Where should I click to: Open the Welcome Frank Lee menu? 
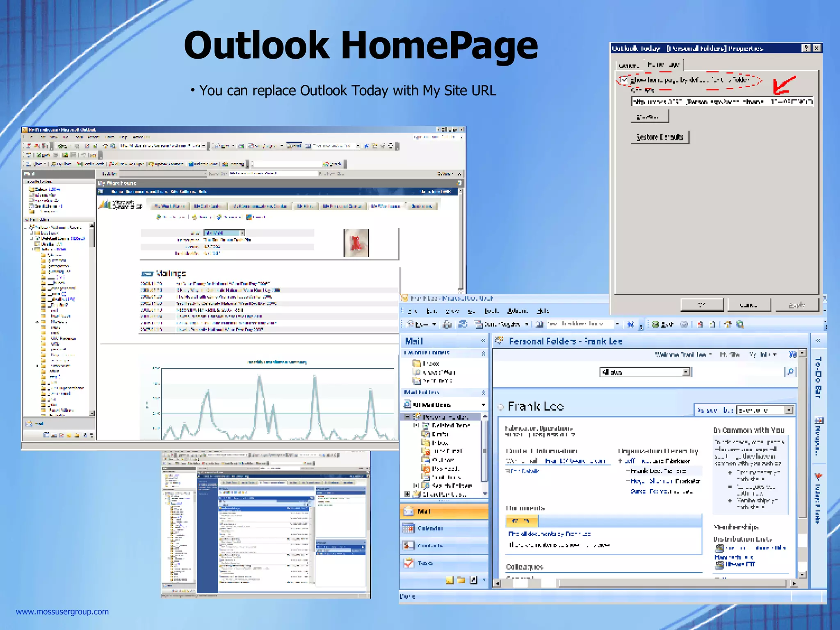click(x=683, y=354)
